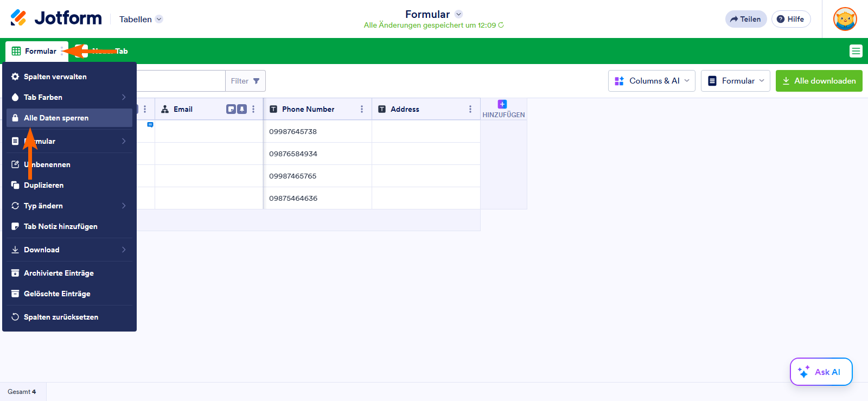Click the Teilen share button

click(x=745, y=19)
